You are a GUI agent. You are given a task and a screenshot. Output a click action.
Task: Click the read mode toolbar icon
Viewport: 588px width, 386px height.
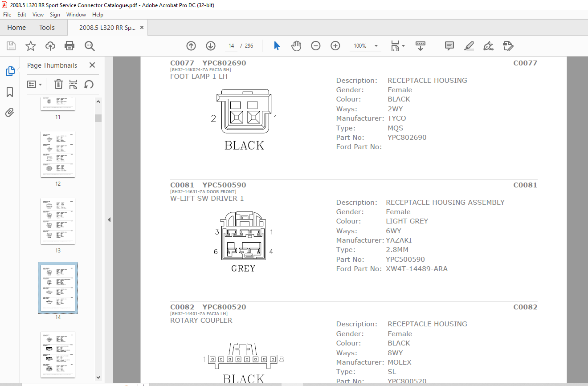click(x=421, y=46)
